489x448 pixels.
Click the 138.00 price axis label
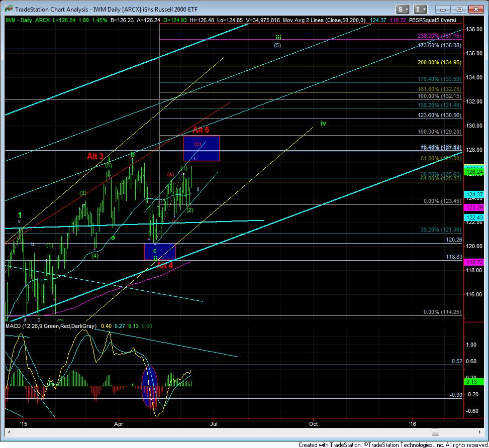point(474,29)
